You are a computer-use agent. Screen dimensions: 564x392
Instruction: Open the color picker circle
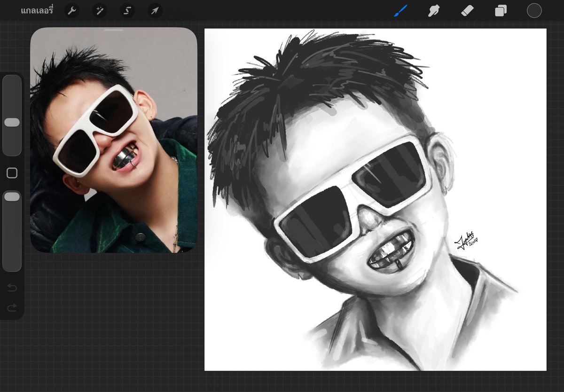[x=534, y=10]
